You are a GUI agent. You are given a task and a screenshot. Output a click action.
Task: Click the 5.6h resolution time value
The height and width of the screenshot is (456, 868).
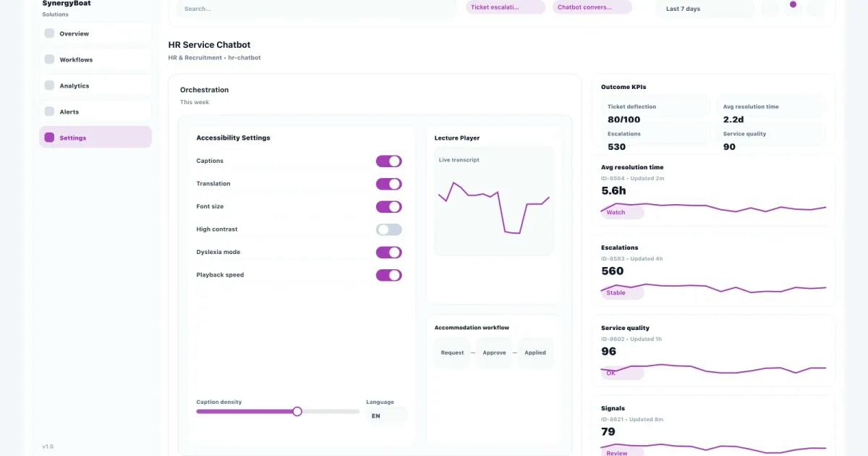[x=613, y=191]
